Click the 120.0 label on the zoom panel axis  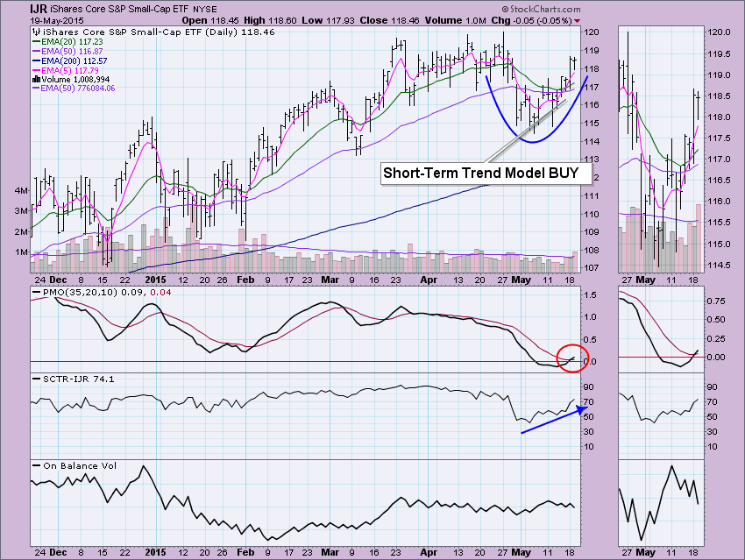[x=719, y=32]
